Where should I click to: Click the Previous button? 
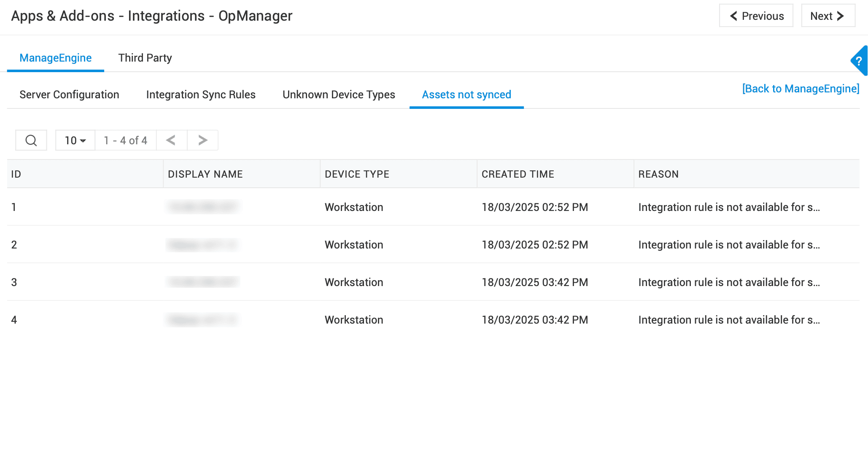(756, 16)
